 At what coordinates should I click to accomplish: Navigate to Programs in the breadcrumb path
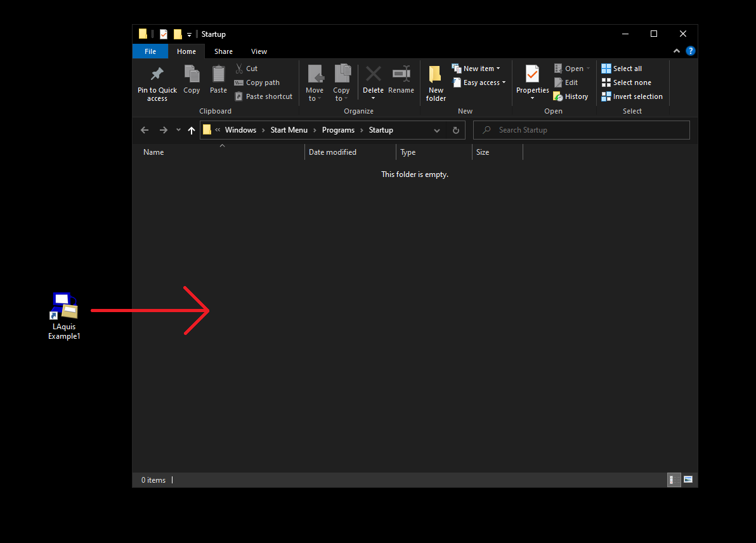click(x=338, y=129)
